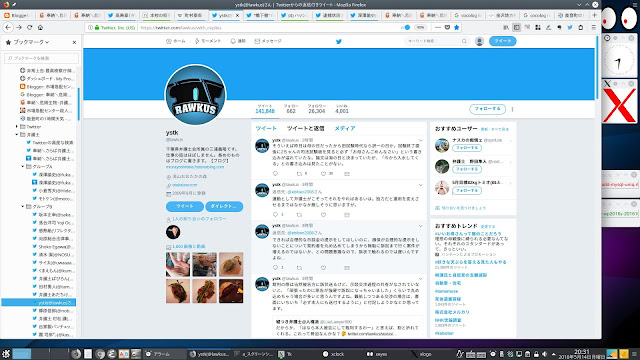640x360 pixels.
Task: Click the ダイレクト message button under profile
Action: tap(224, 207)
